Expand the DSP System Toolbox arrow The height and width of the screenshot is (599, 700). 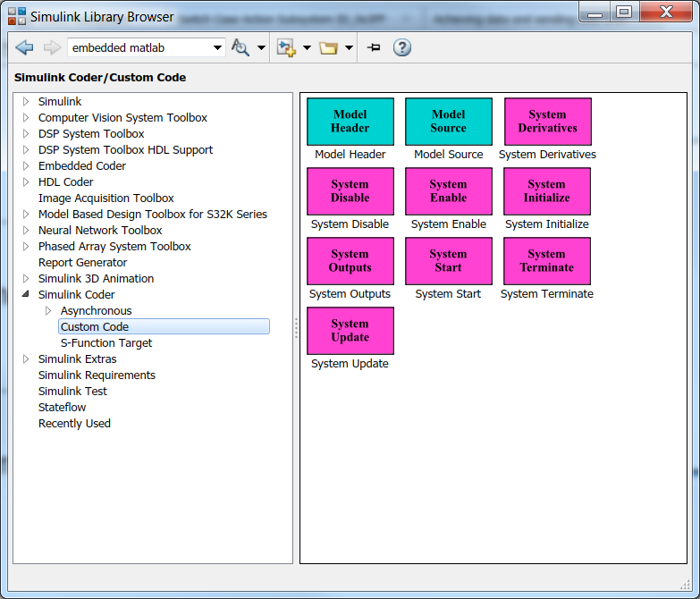pyautogui.click(x=26, y=133)
